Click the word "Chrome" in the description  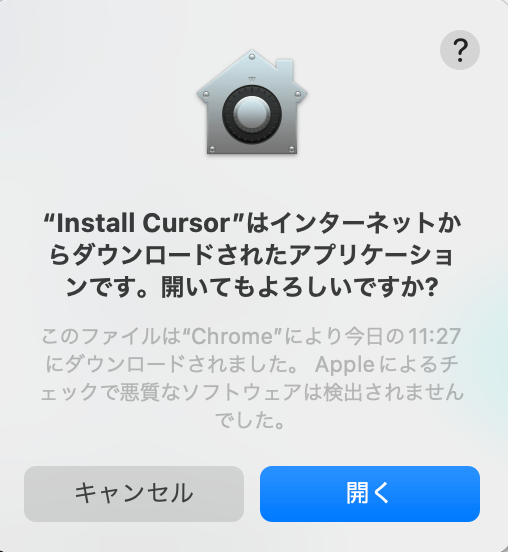click(232, 336)
